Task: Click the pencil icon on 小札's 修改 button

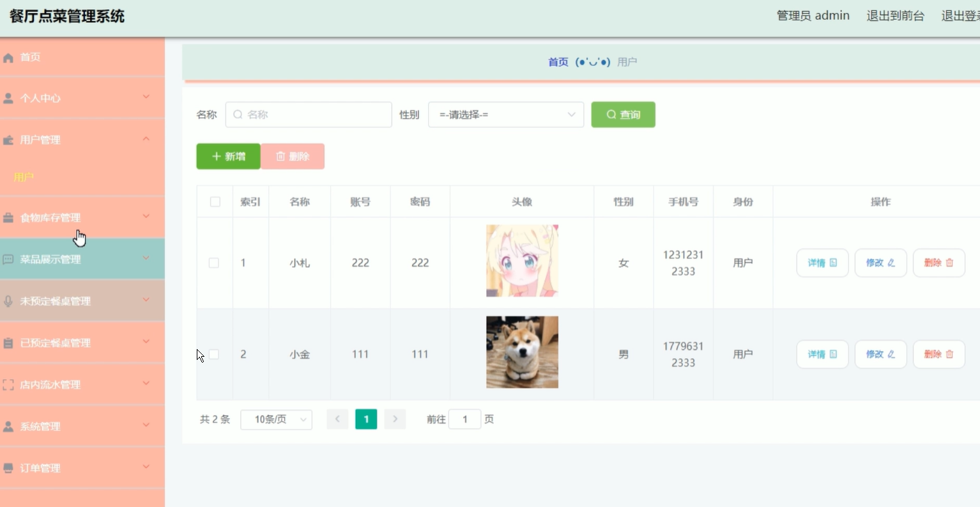Action: 891,263
